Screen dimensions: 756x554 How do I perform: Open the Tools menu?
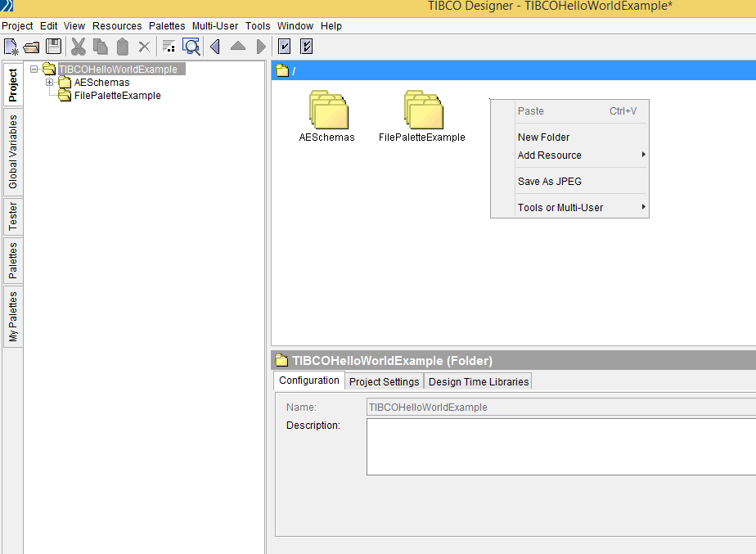pos(258,25)
